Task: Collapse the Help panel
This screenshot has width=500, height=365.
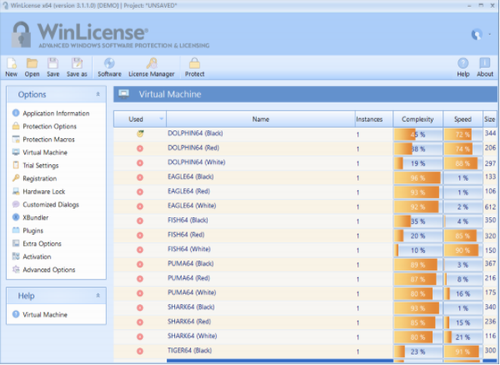Action: 98,295
